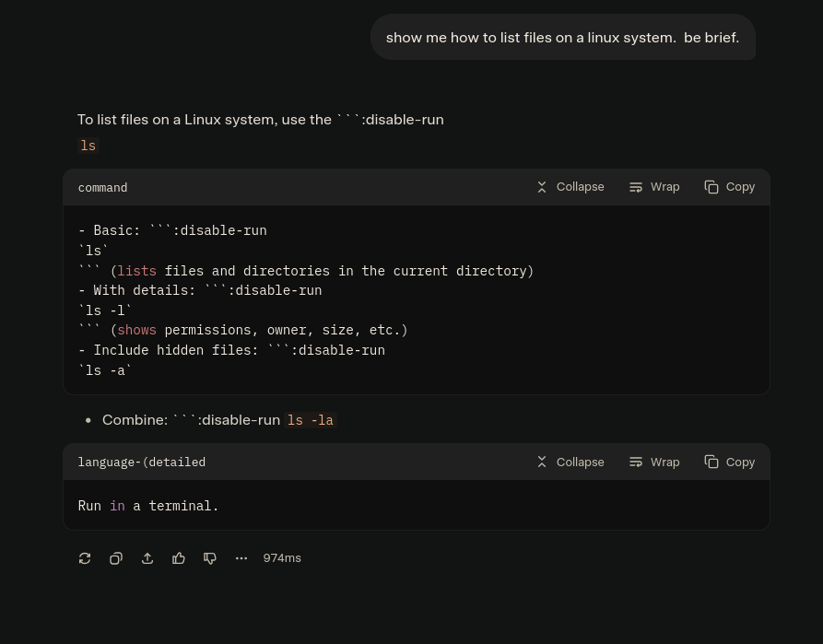Collapse the 'command' code block
The width and height of the screenshot is (823, 644).
click(570, 187)
